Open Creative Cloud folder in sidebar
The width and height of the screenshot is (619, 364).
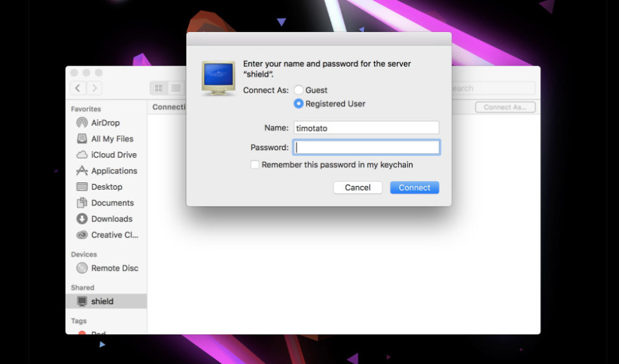(x=107, y=235)
